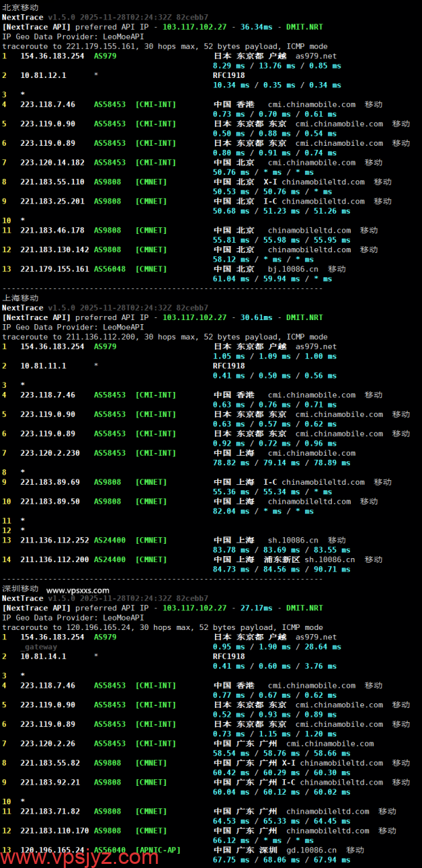Select hop IP 221.183.92.21
The height and width of the screenshot is (868, 422).
pyautogui.click(x=50, y=783)
